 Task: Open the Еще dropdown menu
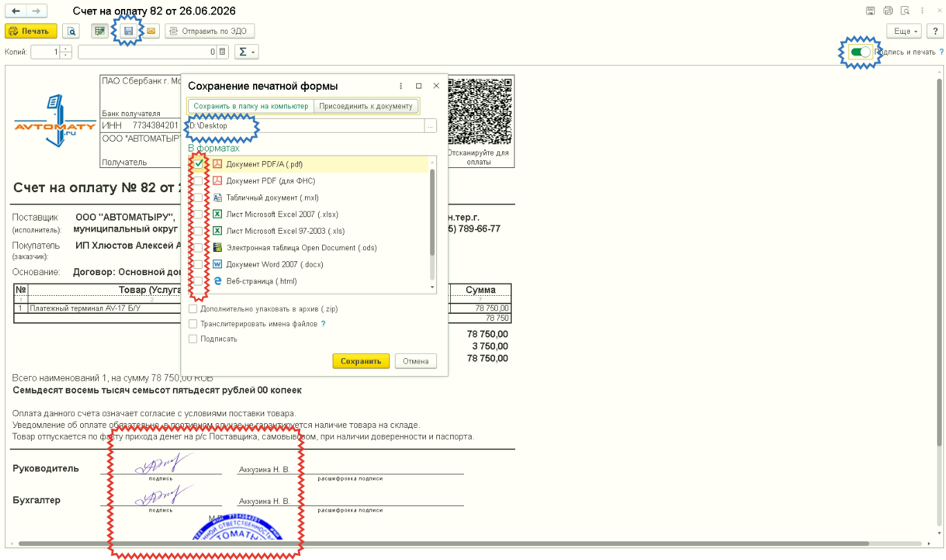905,31
